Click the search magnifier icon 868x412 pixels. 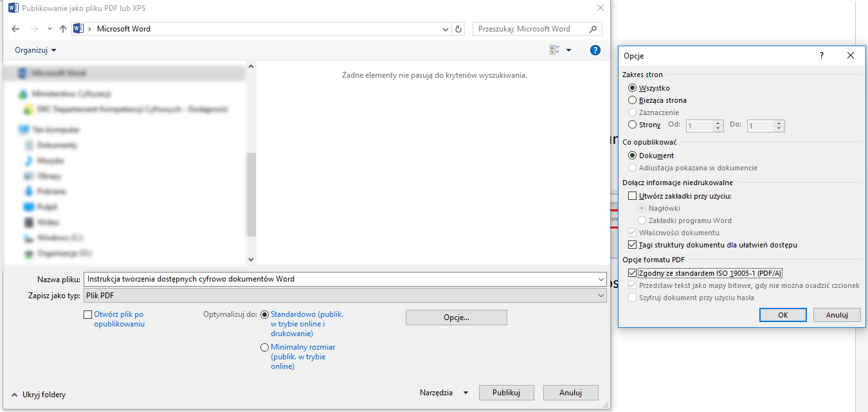[x=593, y=29]
